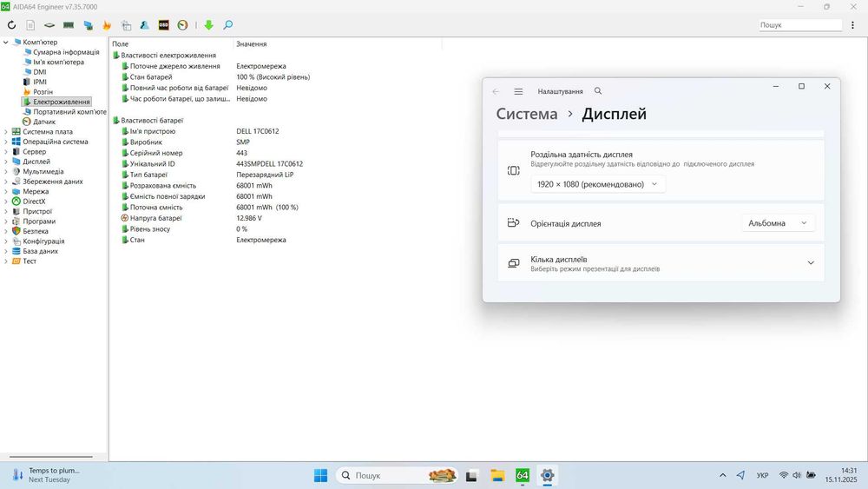Open Task View in the taskbar

point(471,475)
